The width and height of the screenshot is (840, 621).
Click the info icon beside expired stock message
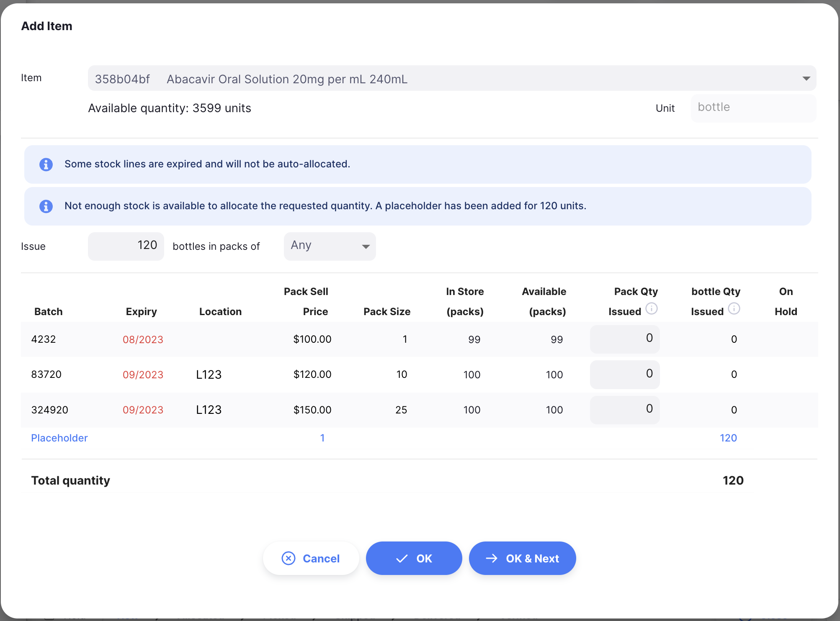[46, 164]
